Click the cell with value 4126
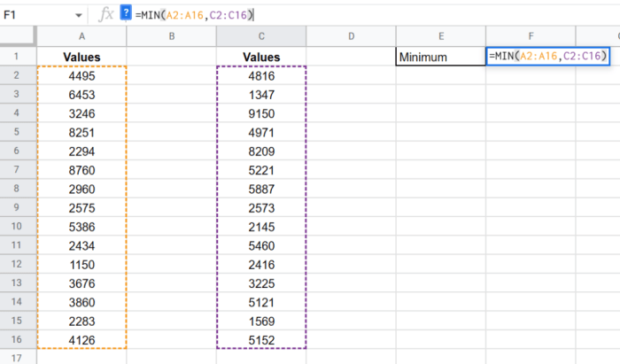620x364 pixels. coord(81,339)
